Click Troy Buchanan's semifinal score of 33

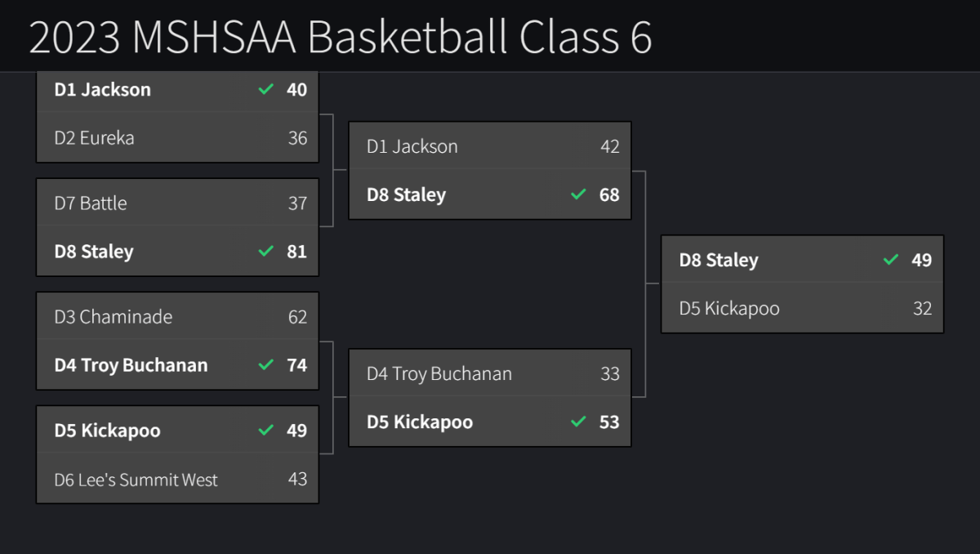click(x=609, y=373)
